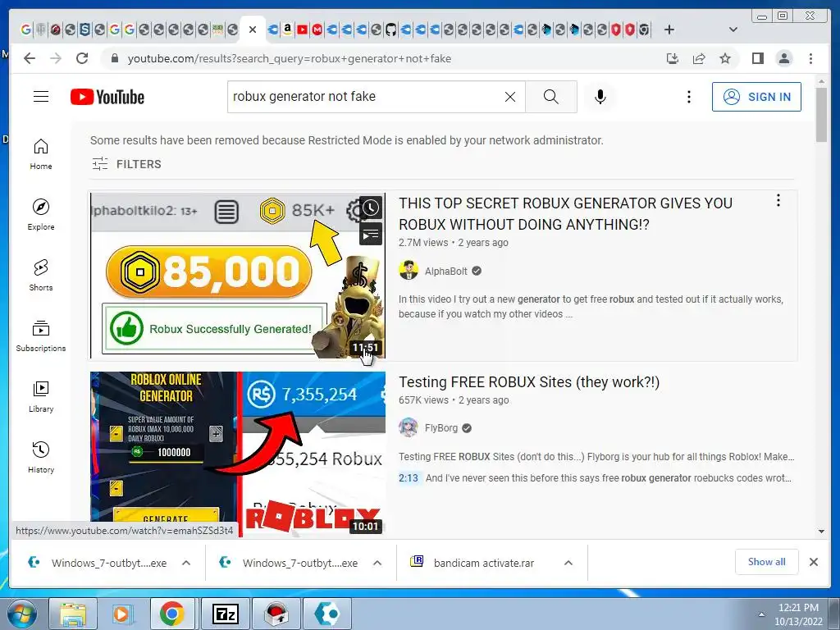Click the FlyBorg channel avatar
Viewport: 840px width, 630px height.
tap(409, 427)
